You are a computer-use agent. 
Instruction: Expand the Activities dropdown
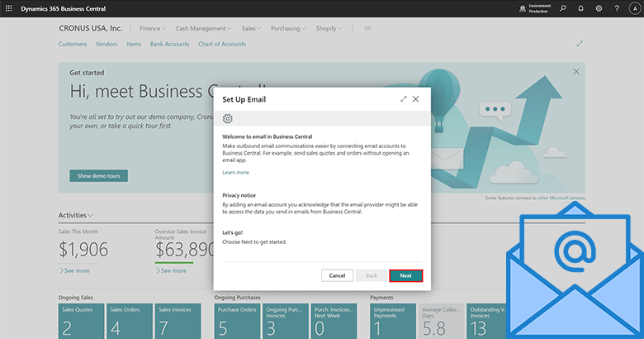[x=76, y=215]
